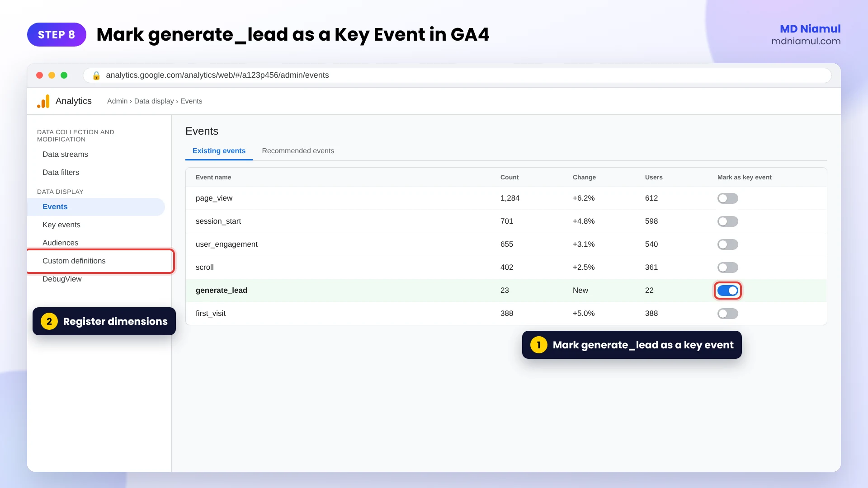
Task: Click the user_engagement event name
Action: click(x=226, y=244)
